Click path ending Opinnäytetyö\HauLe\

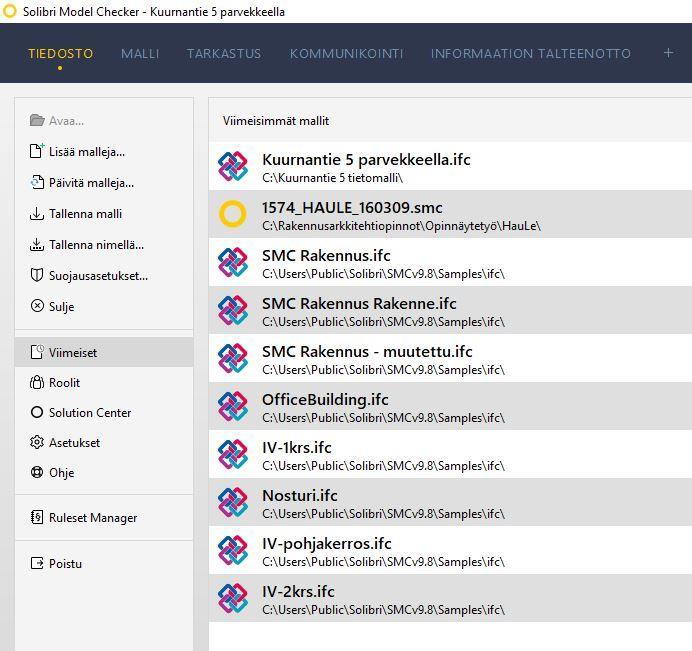(401, 226)
